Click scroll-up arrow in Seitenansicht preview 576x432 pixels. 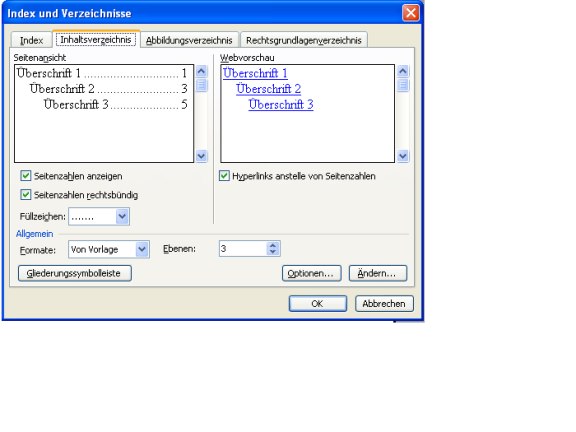[x=201, y=71]
